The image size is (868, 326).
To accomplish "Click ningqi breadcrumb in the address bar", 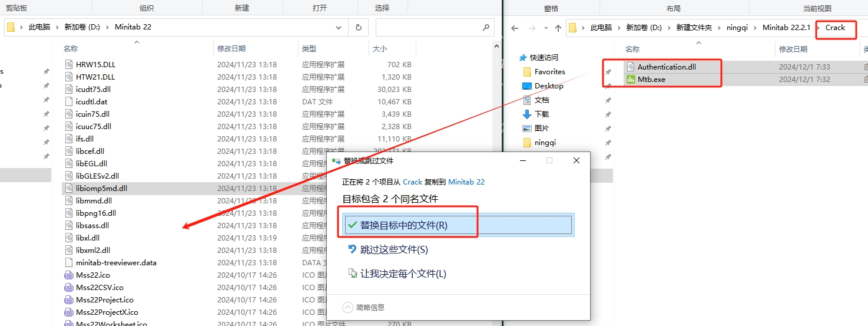I will (x=737, y=28).
